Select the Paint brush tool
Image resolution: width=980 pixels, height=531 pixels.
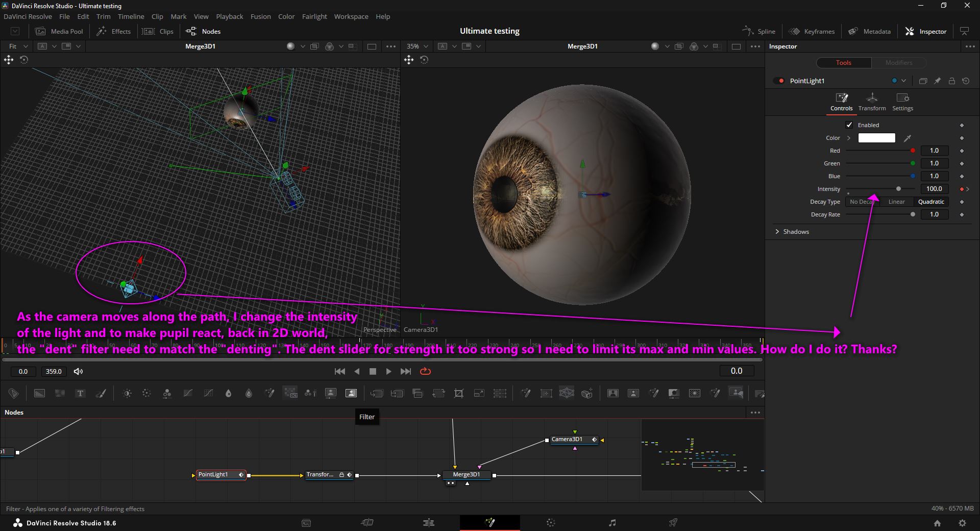click(x=101, y=393)
